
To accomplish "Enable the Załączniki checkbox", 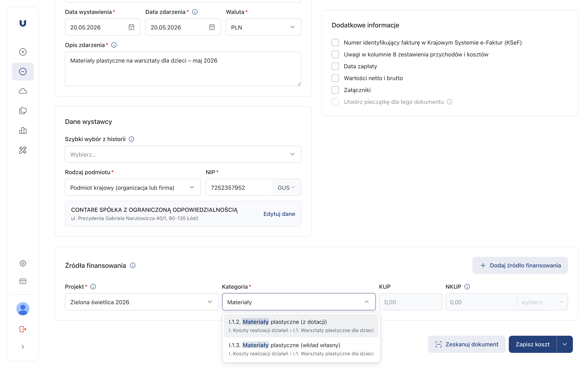I will [335, 90].
